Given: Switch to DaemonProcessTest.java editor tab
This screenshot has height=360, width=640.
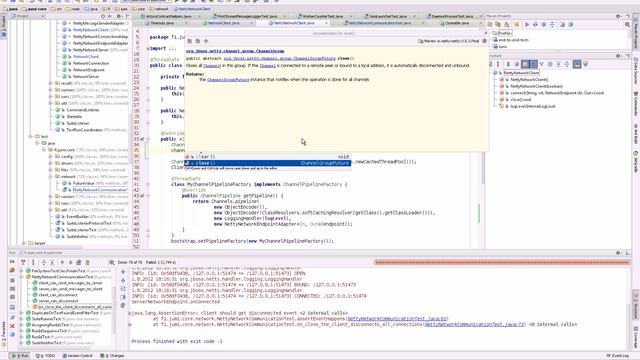Looking at the screenshot, I should 452,16.
